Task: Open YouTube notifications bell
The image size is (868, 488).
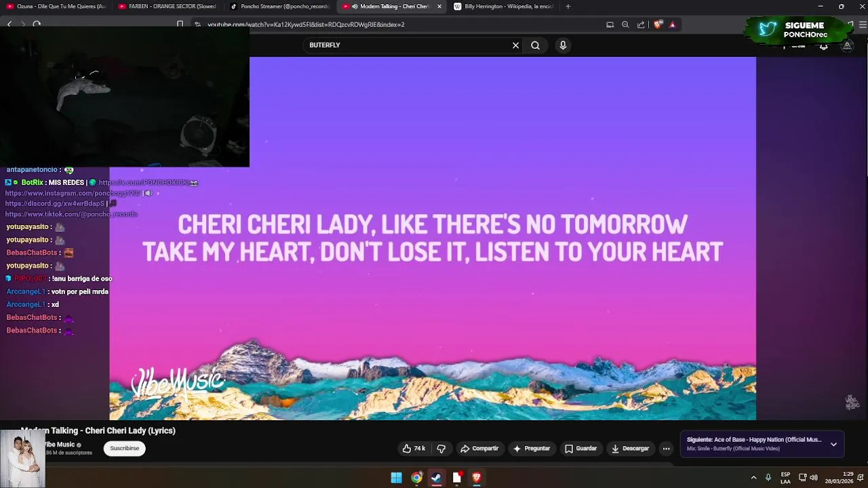Action: coord(823,46)
